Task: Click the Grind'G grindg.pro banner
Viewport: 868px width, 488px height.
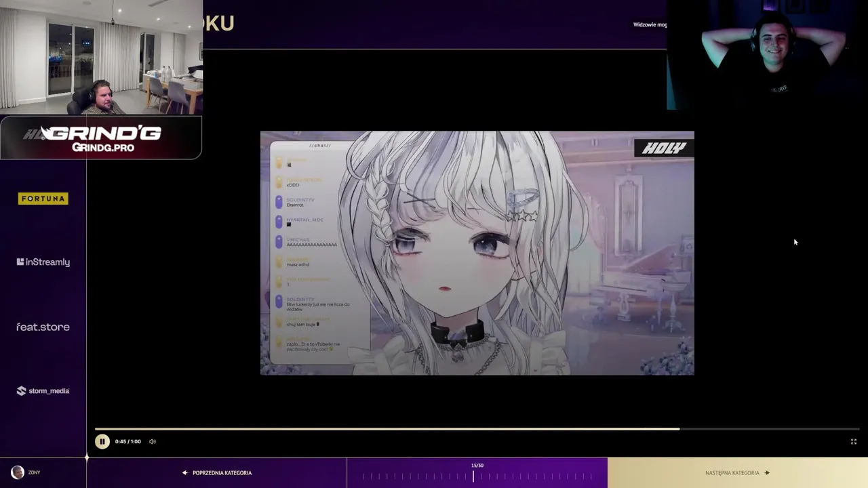Action: pos(101,138)
